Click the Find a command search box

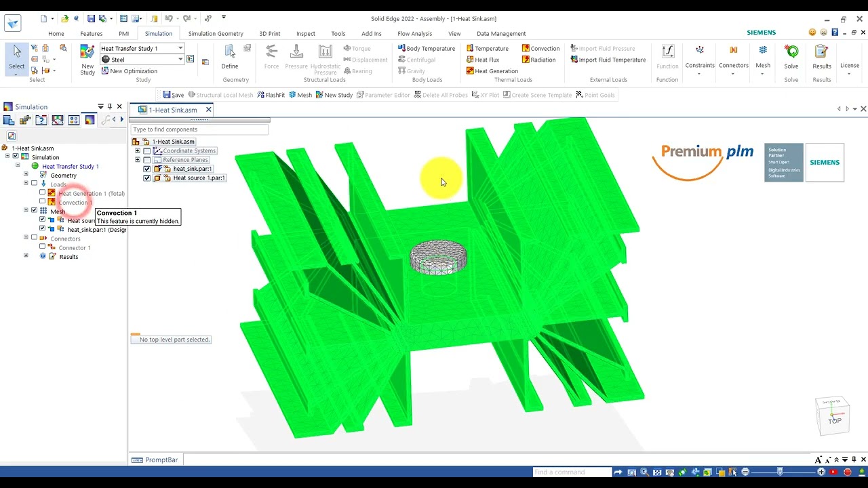(572, 472)
